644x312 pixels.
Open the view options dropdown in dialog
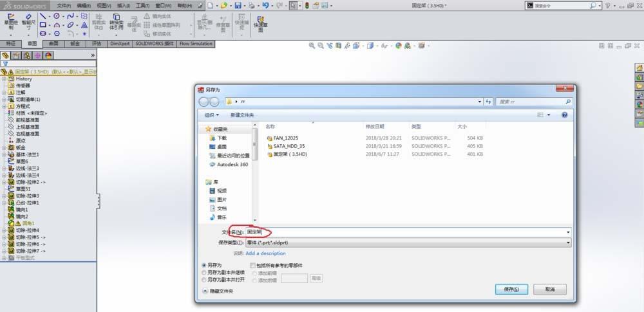(x=549, y=115)
